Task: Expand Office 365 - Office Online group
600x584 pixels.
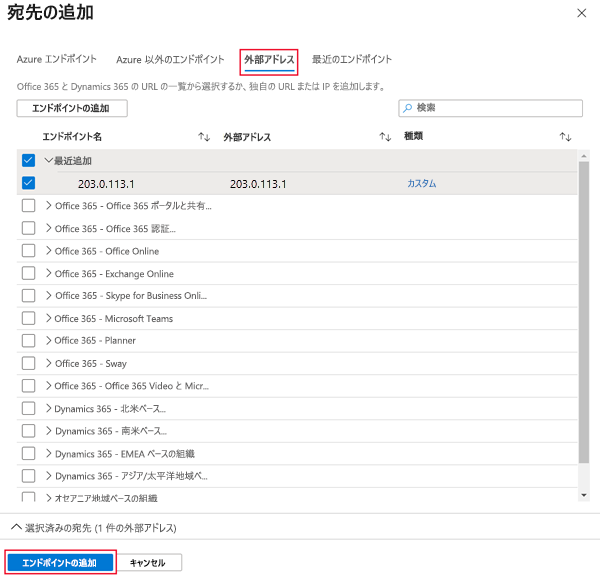Action: pyautogui.click(x=49, y=251)
